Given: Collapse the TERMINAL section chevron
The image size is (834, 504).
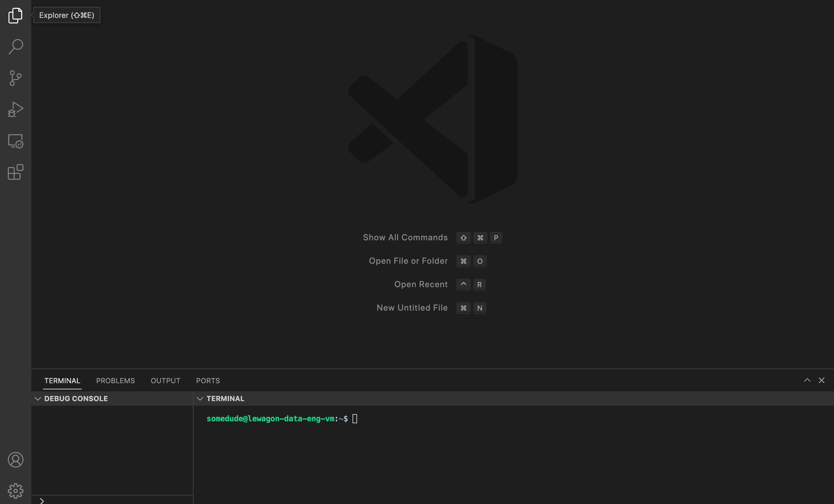Looking at the screenshot, I should tap(200, 399).
